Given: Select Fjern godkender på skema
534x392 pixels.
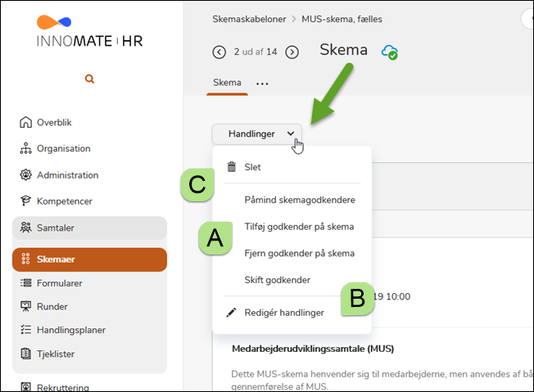Looking at the screenshot, I should click(299, 253).
